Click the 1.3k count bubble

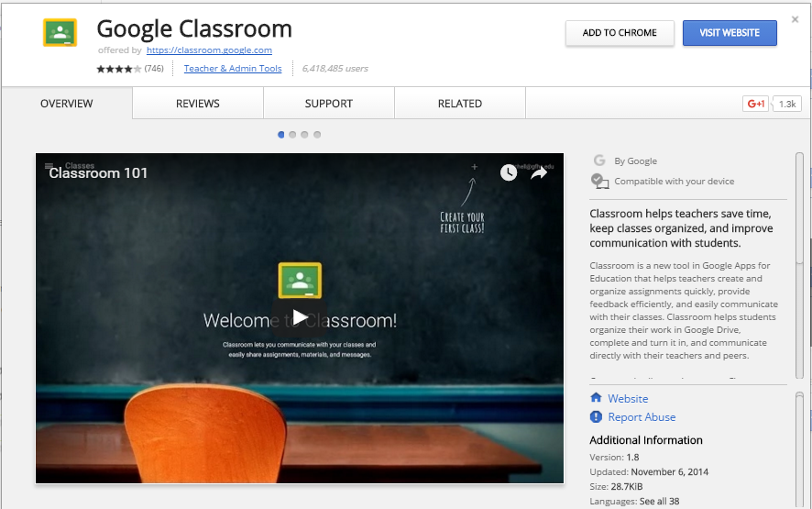point(787,104)
